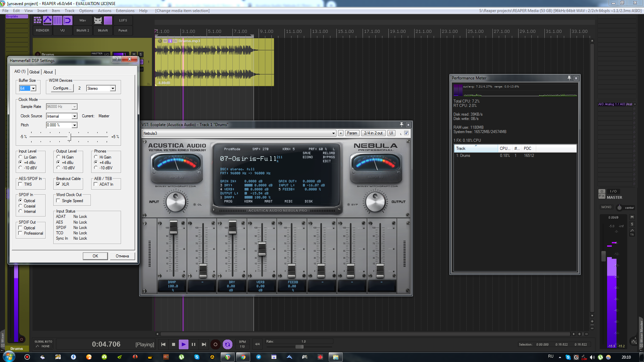This screenshot has height=362, width=644.
Task: Open the Extensions menu
Action: click(125, 11)
